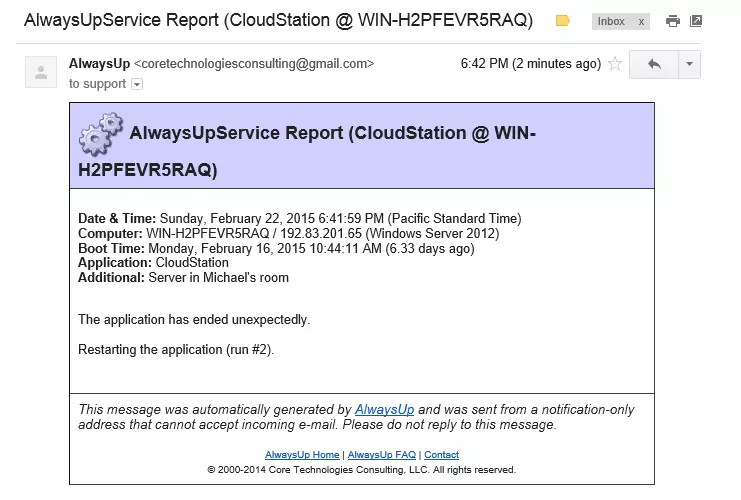Reply using the arrow button
Viewport: 741px width, 500px height.
coord(654,64)
